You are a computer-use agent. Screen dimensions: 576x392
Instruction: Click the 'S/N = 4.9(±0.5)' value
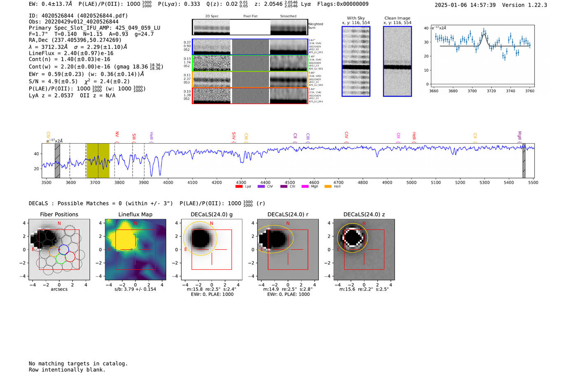click(53, 81)
